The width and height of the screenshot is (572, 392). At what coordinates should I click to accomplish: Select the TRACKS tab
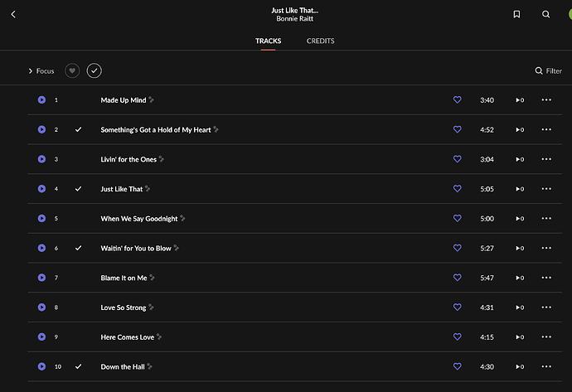pos(268,41)
